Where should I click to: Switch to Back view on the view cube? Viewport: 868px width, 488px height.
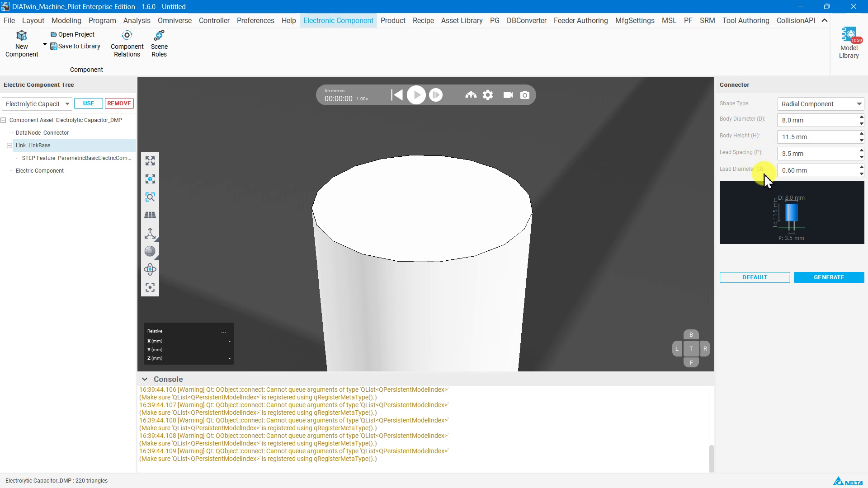click(x=691, y=335)
